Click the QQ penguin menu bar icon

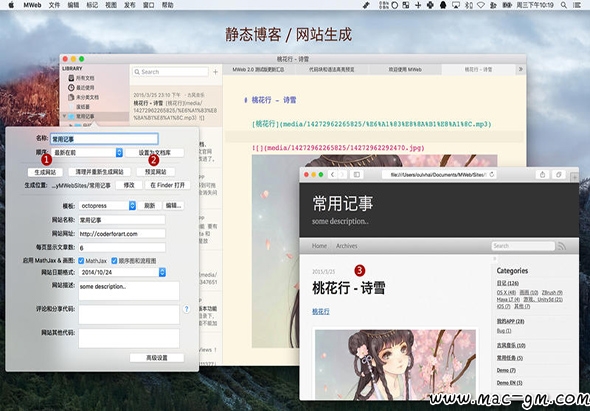(443, 5)
